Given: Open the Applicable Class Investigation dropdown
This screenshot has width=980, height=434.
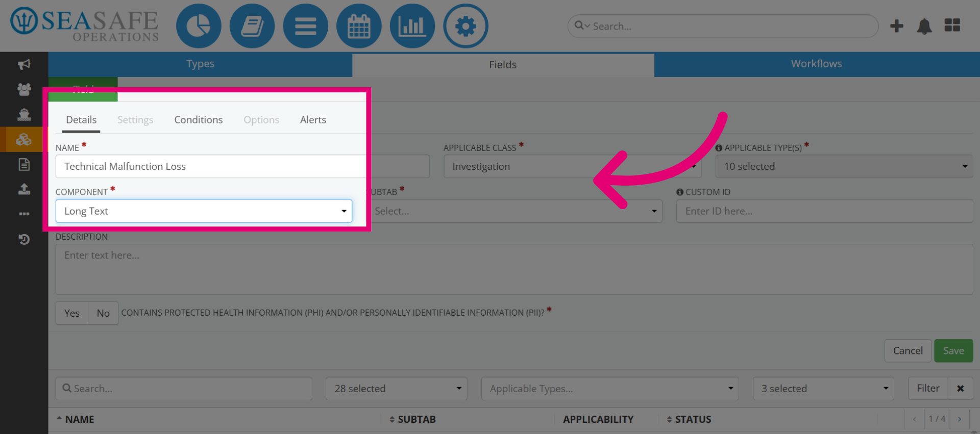Looking at the screenshot, I should [572, 167].
